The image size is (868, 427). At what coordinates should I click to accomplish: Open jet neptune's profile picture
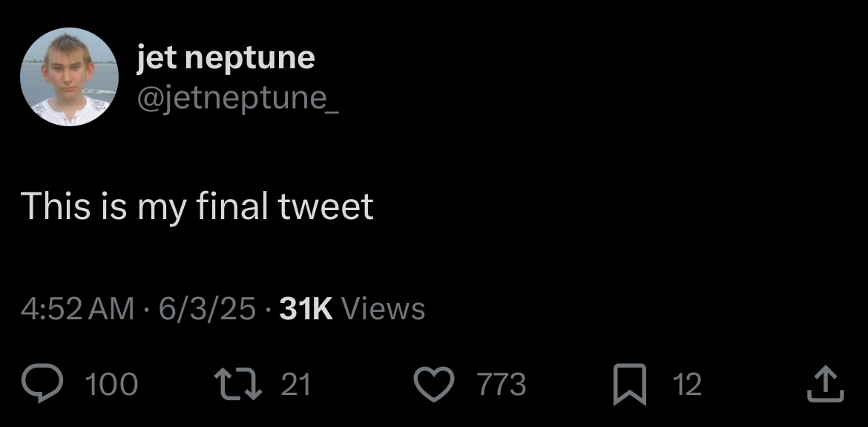(69, 76)
